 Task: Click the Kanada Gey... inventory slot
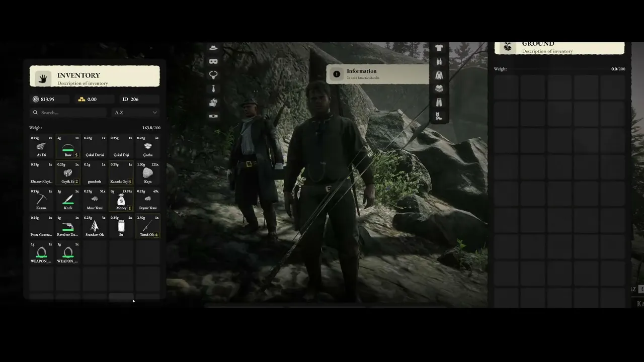click(x=121, y=173)
